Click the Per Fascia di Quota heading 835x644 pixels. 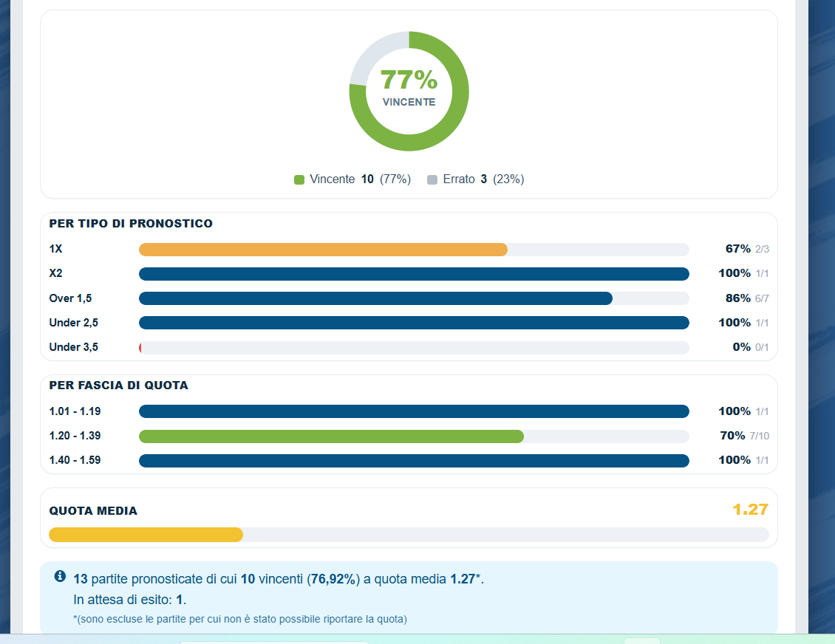119,386
